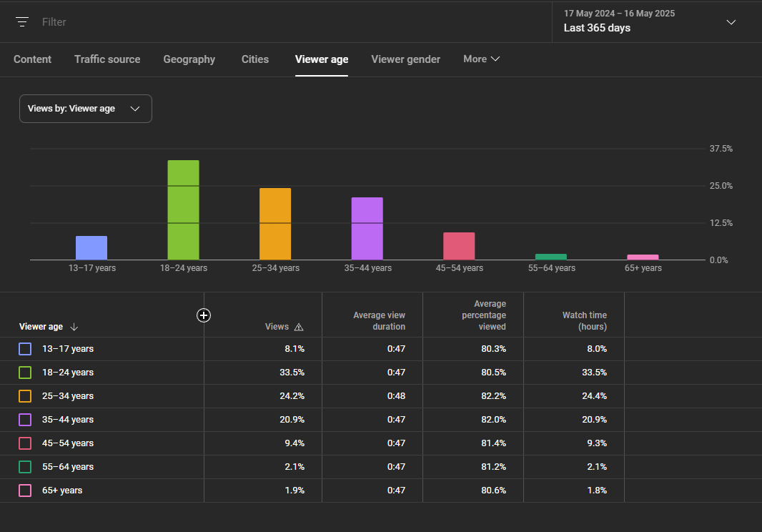Image resolution: width=762 pixels, height=532 pixels.
Task: Expand the More tabs menu
Action: pos(481,59)
